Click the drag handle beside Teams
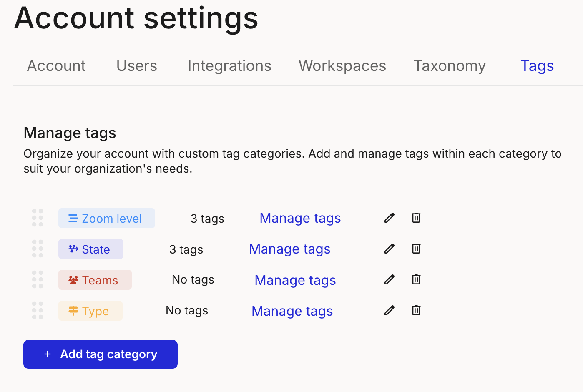This screenshot has width=583, height=392. click(38, 279)
